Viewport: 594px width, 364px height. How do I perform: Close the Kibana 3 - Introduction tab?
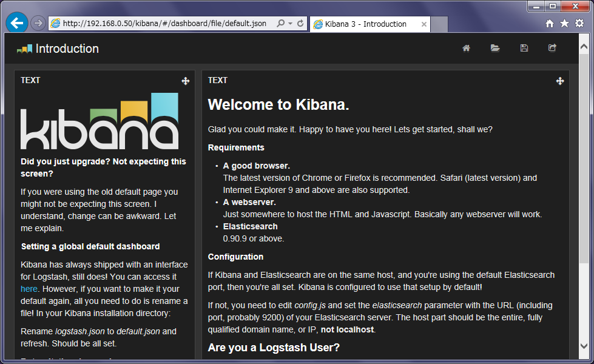click(424, 24)
